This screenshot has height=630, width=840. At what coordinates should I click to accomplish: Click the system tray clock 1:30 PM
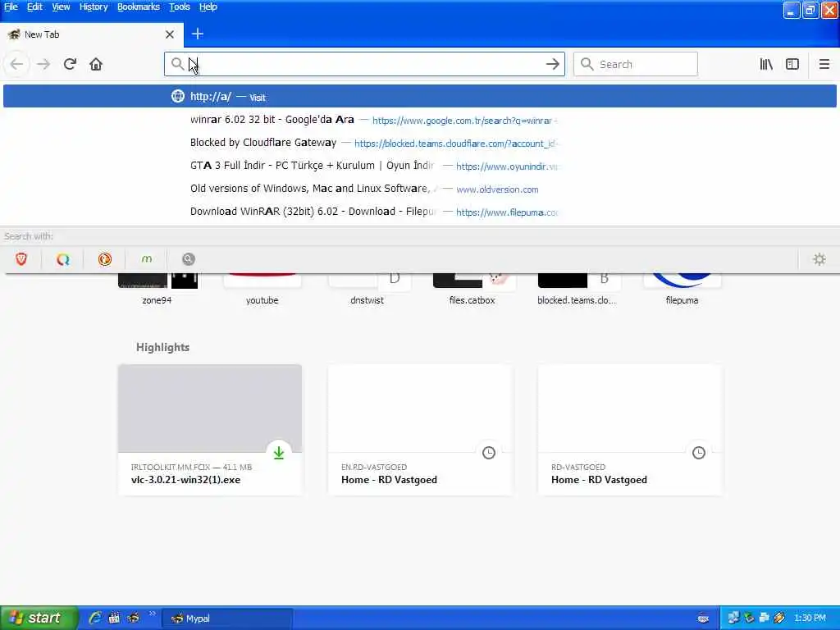[x=810, y=619]
